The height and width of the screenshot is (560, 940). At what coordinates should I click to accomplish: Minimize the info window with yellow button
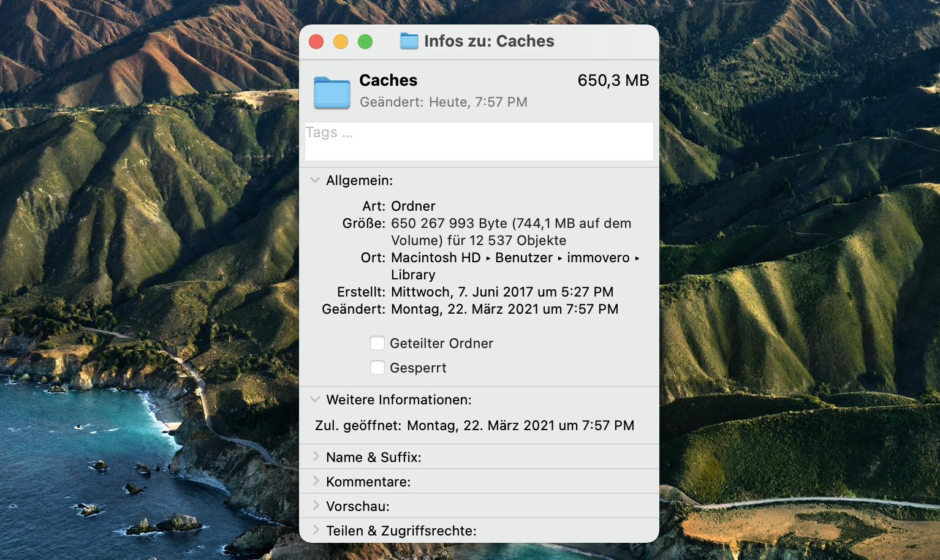coord(341,42)
